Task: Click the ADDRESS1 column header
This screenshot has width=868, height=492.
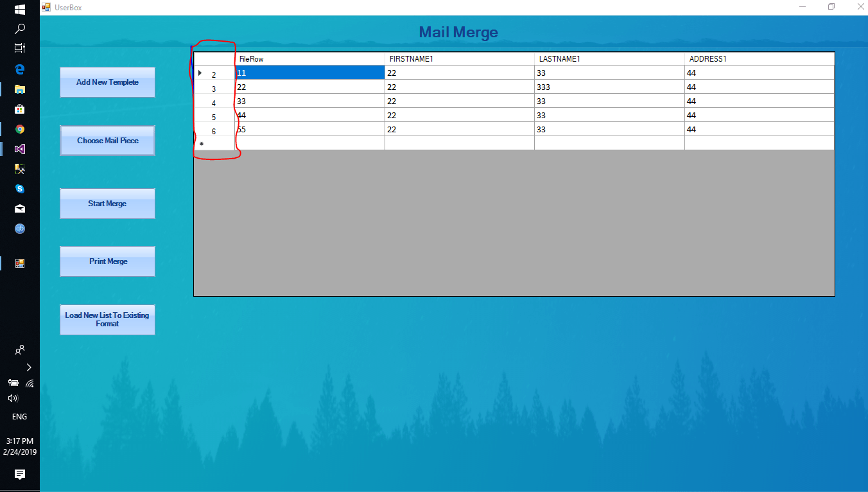Action: point(759,59)
